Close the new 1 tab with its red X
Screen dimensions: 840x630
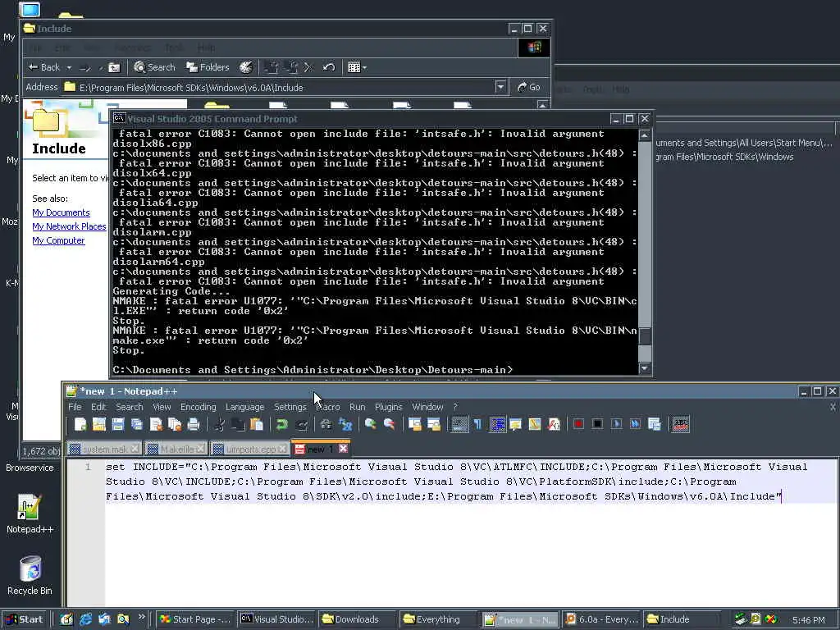(344, 449)
